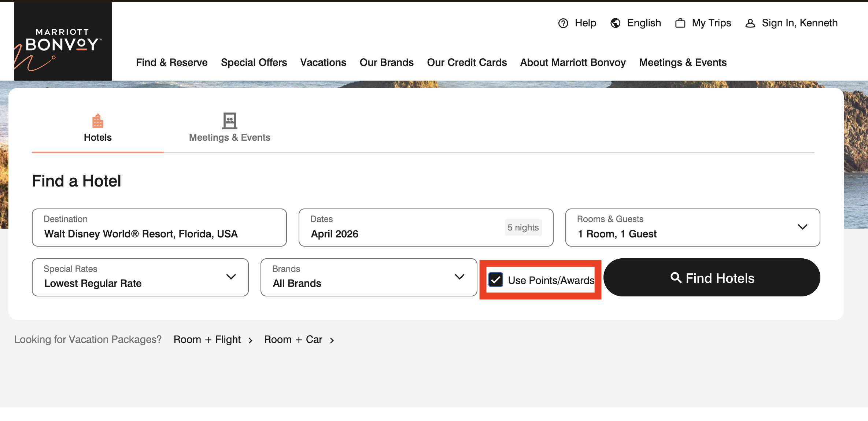Click the globe language icon

[x=615, y=23]
